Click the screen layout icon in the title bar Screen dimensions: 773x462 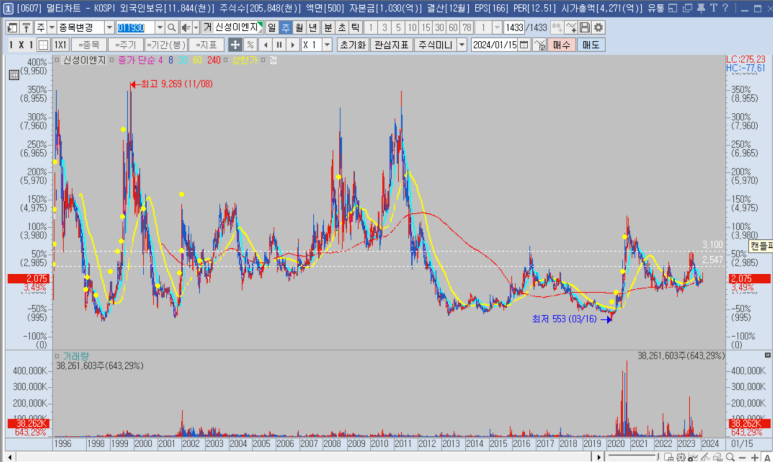673,8
